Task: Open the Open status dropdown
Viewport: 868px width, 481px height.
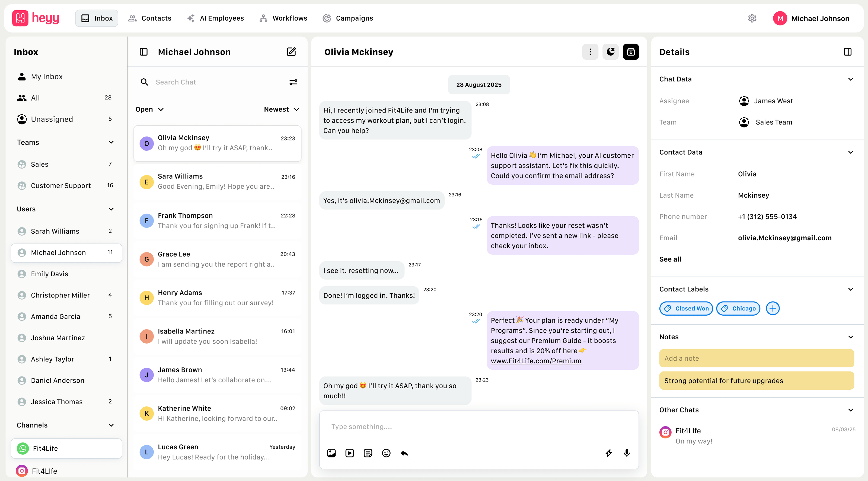Action: pos(150,110)
